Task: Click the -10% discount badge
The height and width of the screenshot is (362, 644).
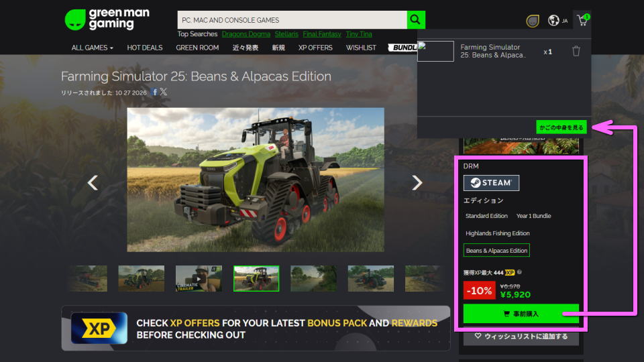Action: (x=479, y=290)
